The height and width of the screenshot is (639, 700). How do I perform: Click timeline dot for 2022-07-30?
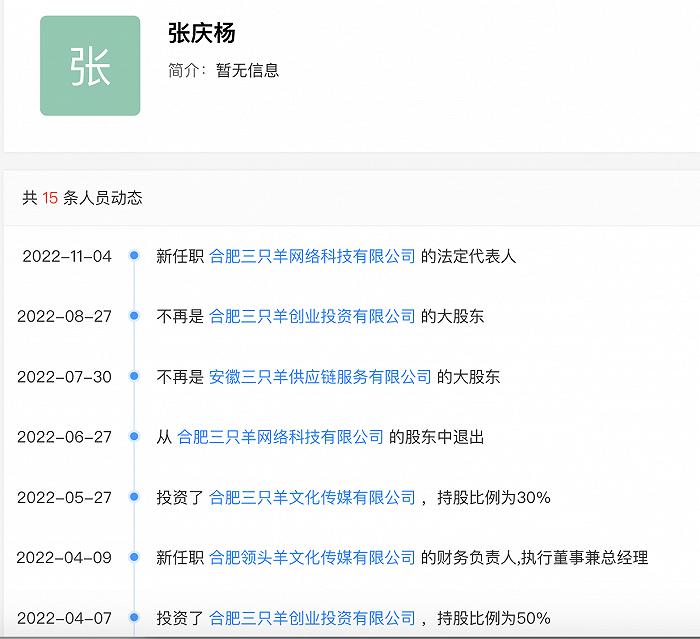pos(134,376)
